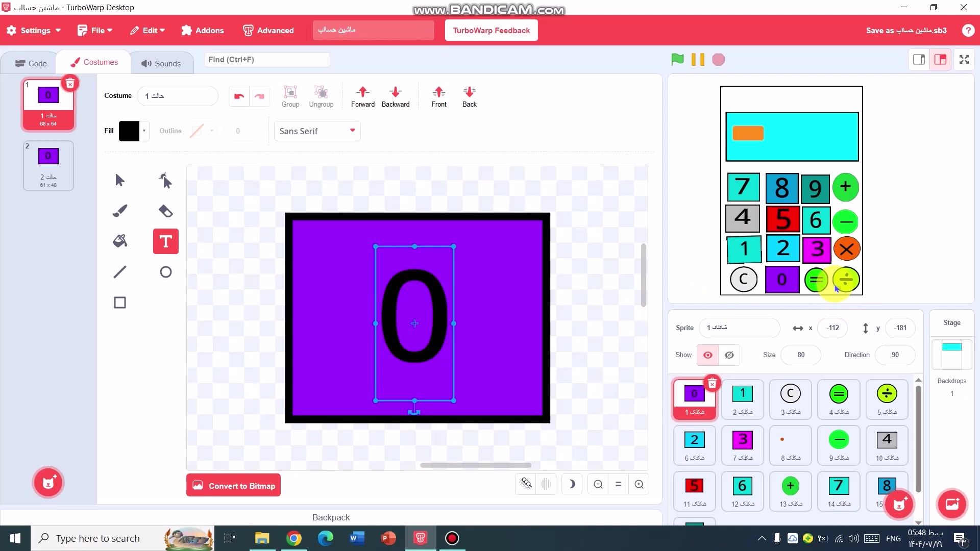Click Convert to Bitmap button
Image resolution: width=980 pixels, height=551 pixels.
[x=233, y=485]
